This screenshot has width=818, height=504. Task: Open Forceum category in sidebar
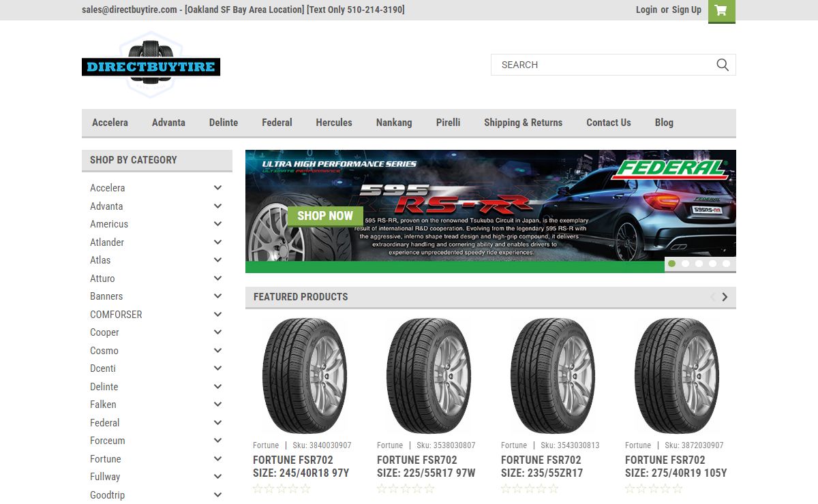pos(108,441)
